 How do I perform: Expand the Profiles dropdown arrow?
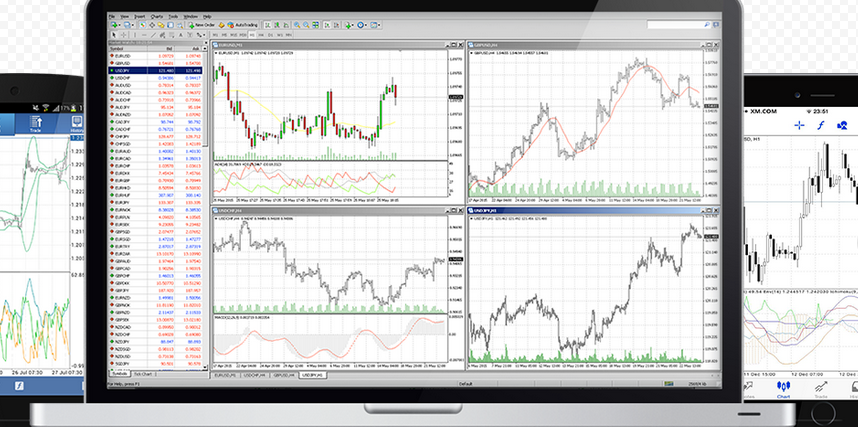coord(133,25)
